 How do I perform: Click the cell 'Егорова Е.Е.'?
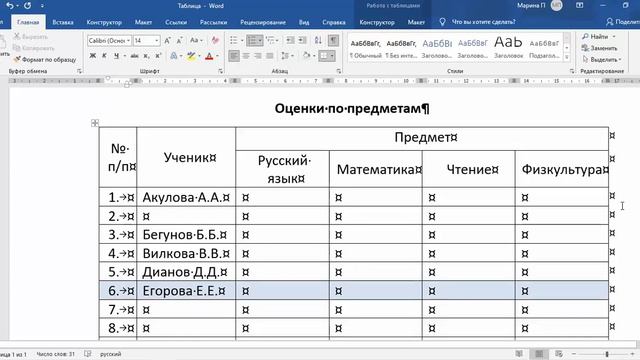pyautogui.click(x=186, y=291)
